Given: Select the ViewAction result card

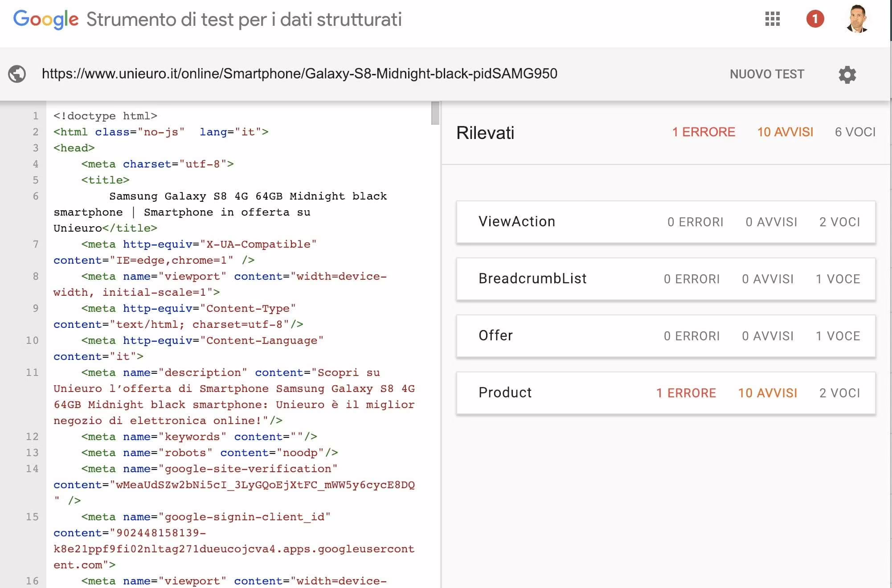Looking at the screenshot, I should point(517,221).
